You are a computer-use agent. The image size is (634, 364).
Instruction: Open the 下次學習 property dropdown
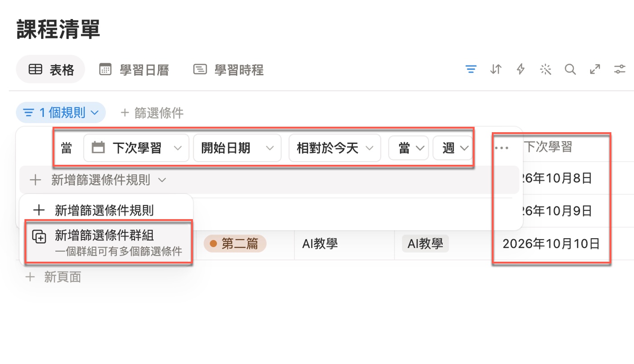(x=136, y=148)
